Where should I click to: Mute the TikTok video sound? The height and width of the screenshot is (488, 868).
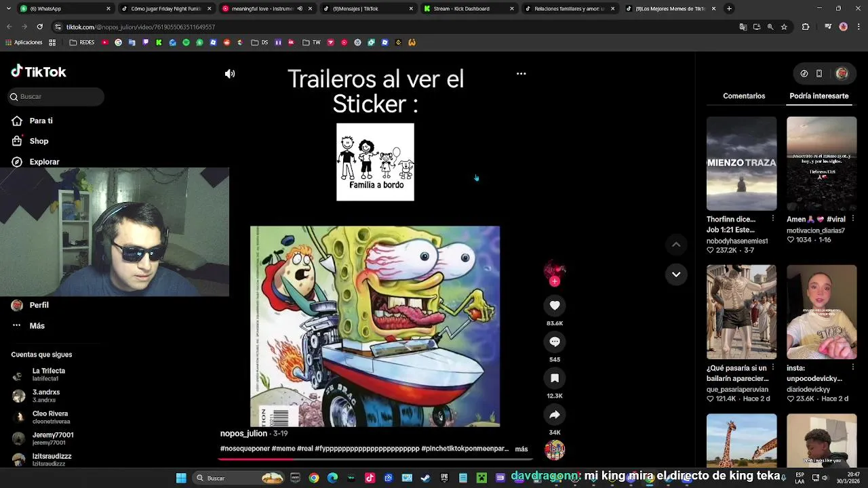(230, 74)
